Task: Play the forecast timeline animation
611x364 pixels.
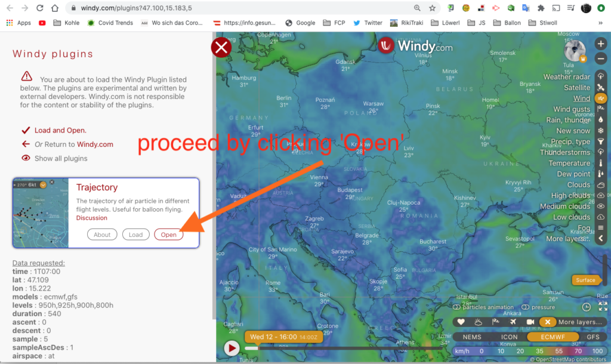Action: coord(232,348)
